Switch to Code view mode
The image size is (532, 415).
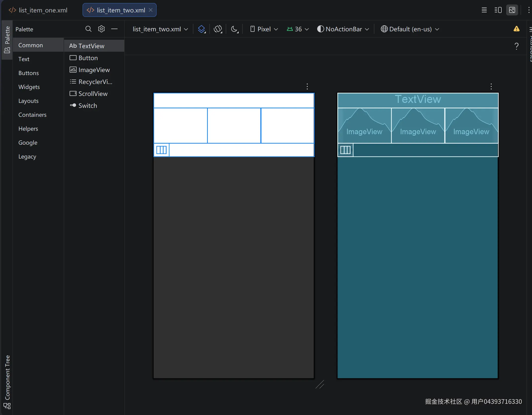(x=484, y=10)
